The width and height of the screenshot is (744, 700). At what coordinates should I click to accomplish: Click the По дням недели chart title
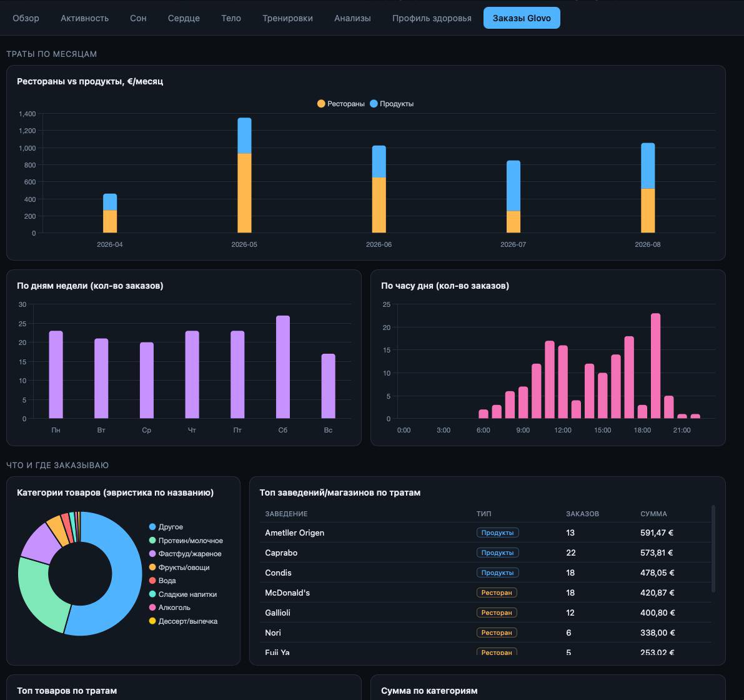[90, 286]
